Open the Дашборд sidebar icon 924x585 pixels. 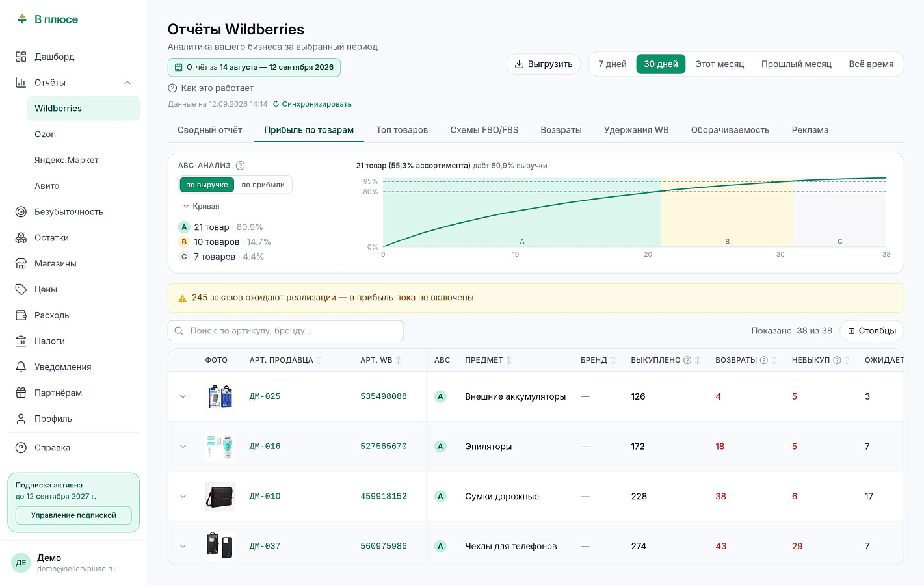coord(21,57)
